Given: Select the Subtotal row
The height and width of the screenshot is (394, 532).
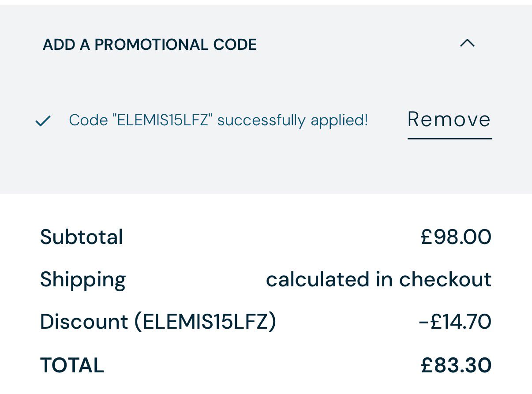Looking at the screenshot, I should point(82,237).
